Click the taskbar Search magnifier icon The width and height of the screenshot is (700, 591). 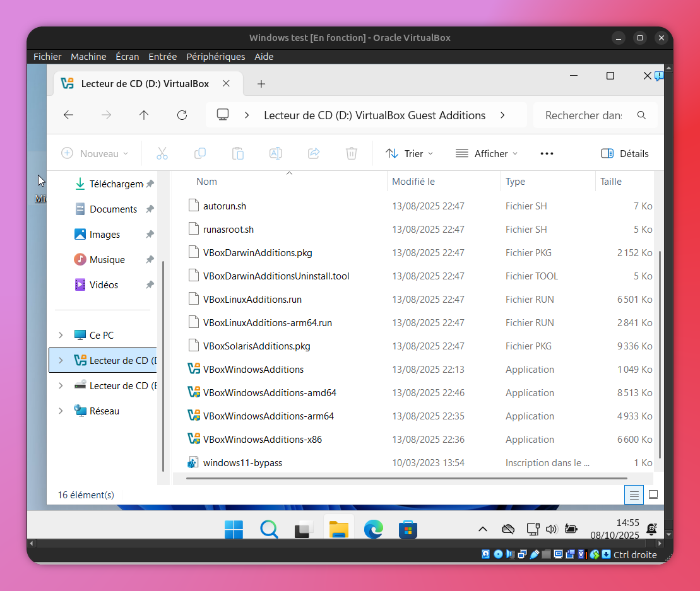click(269, 529)
